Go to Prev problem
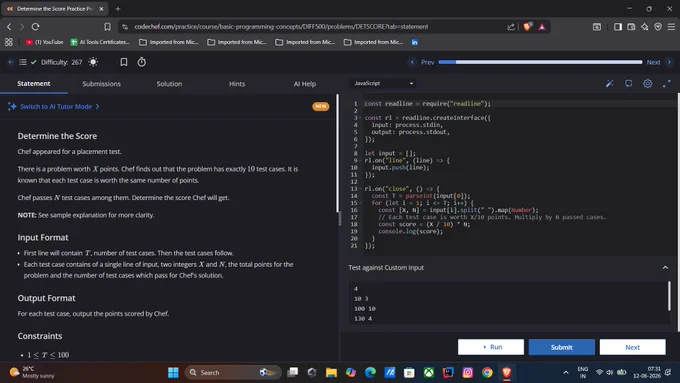This screenshot has height=383, width=680. 422,62
